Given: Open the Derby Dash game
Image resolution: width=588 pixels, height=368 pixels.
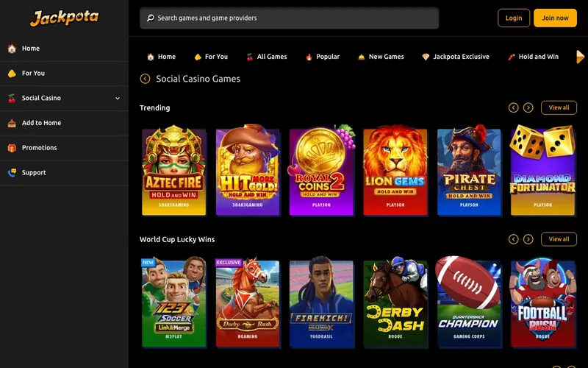Looking at the screenshot, I should pos(395,302).
